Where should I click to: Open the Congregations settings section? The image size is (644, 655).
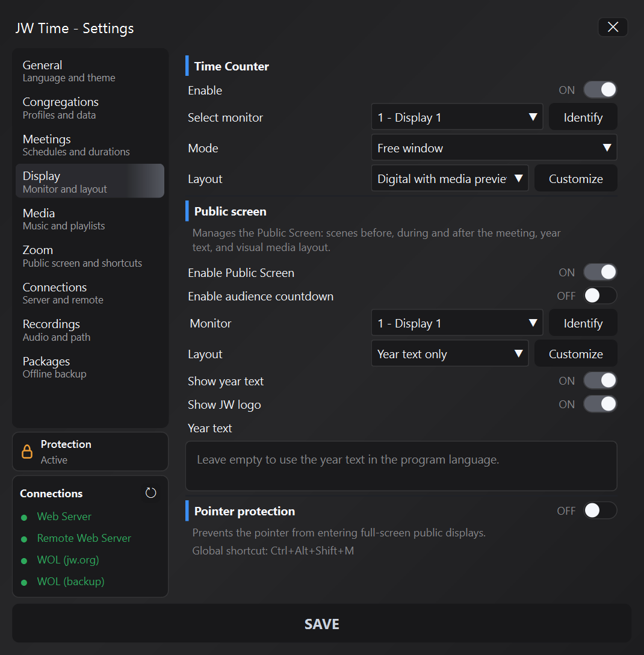[90, 108]
